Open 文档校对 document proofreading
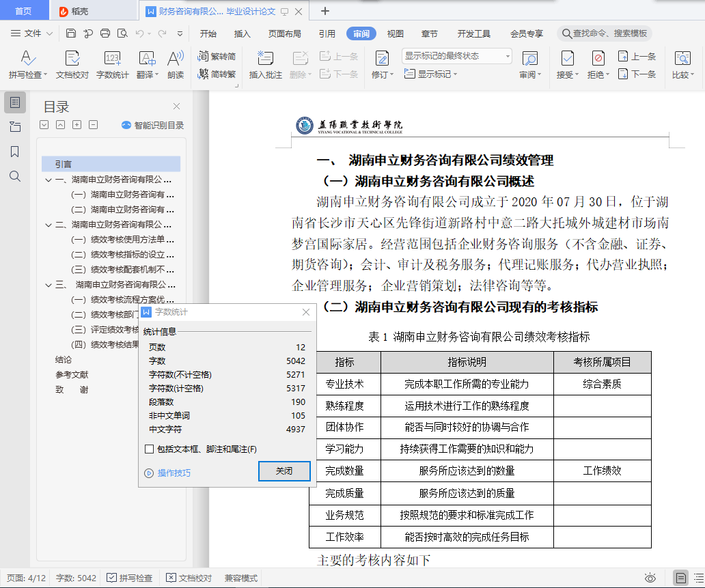The height and width of the screenshot is (588, 705). click(x=72, y=64)
